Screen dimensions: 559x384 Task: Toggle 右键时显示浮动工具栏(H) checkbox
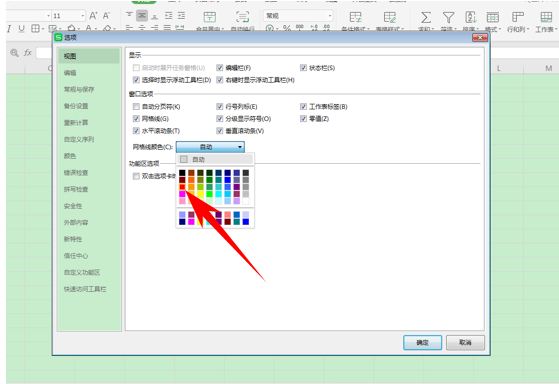click(220, 80)
